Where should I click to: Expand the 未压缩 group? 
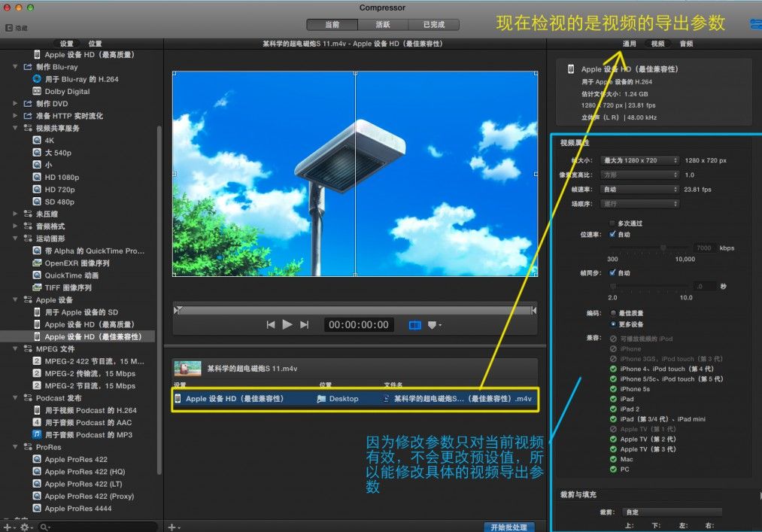point(15,214)
